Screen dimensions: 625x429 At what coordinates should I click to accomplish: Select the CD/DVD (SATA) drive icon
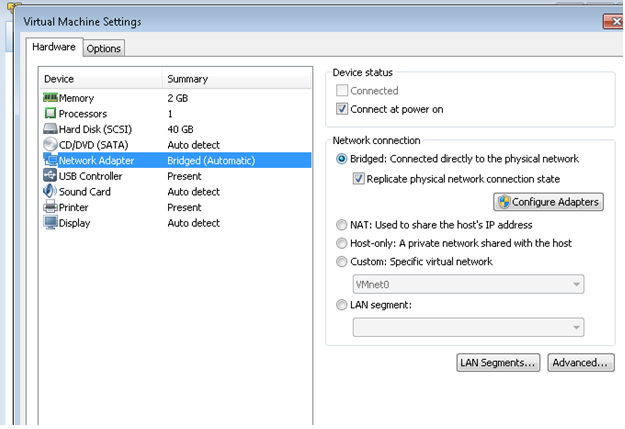(50, 145)
